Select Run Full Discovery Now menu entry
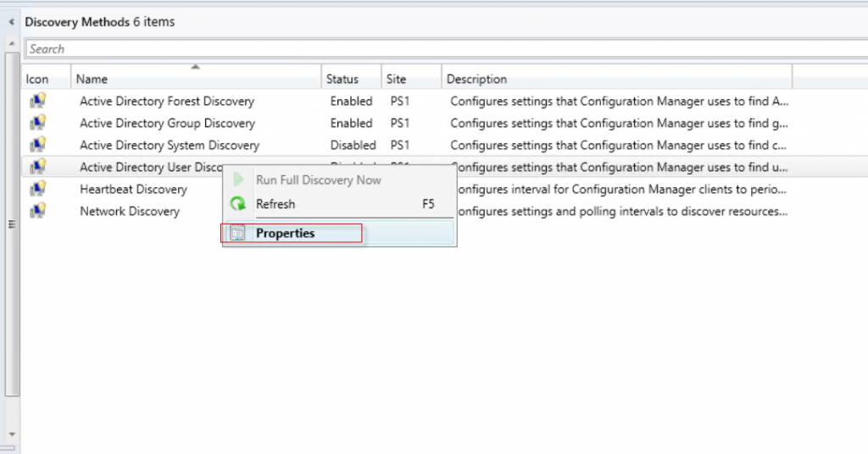 coord(339,180)
